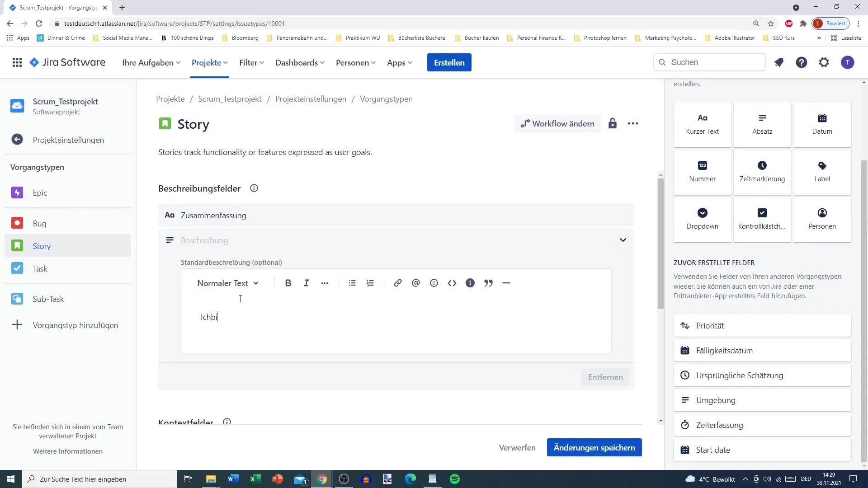Viewport: 868px width, 488px height.
Task: Open Personen menu in navbar
Action: pos(356,62)
